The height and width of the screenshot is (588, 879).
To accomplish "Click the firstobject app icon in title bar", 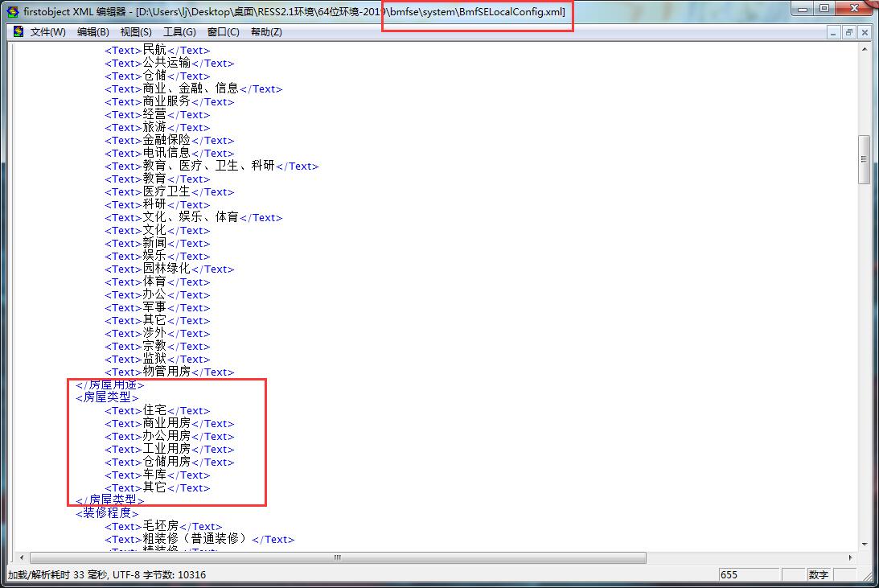I will (12, 11).
